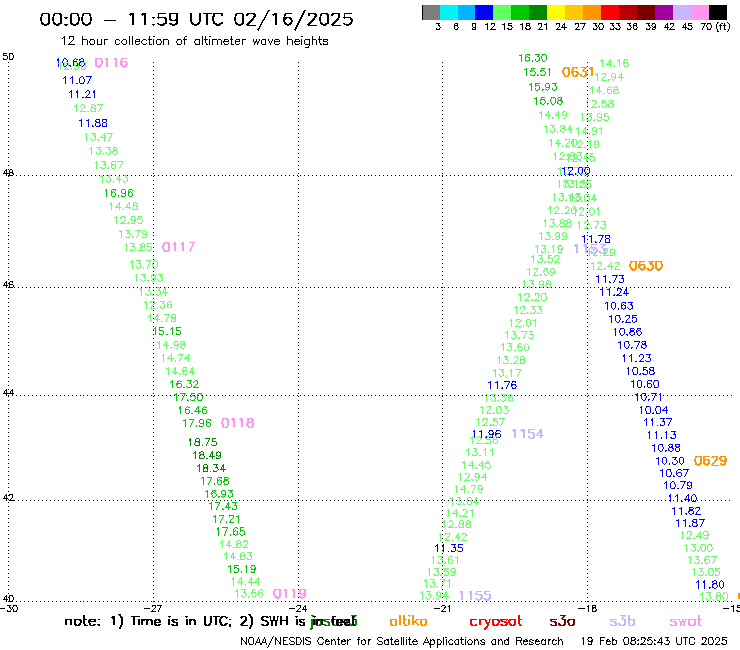Click the orange time label '0630'

click(x=646, y=266)
